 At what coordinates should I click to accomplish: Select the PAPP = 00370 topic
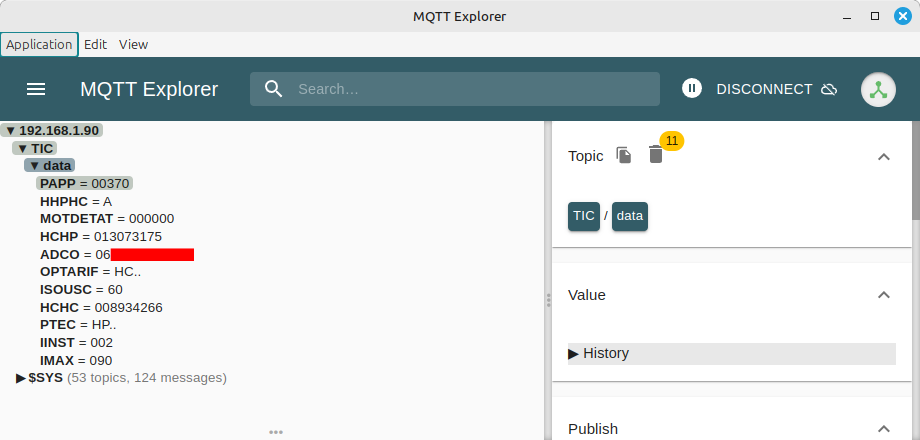click(x=85, y=184)
